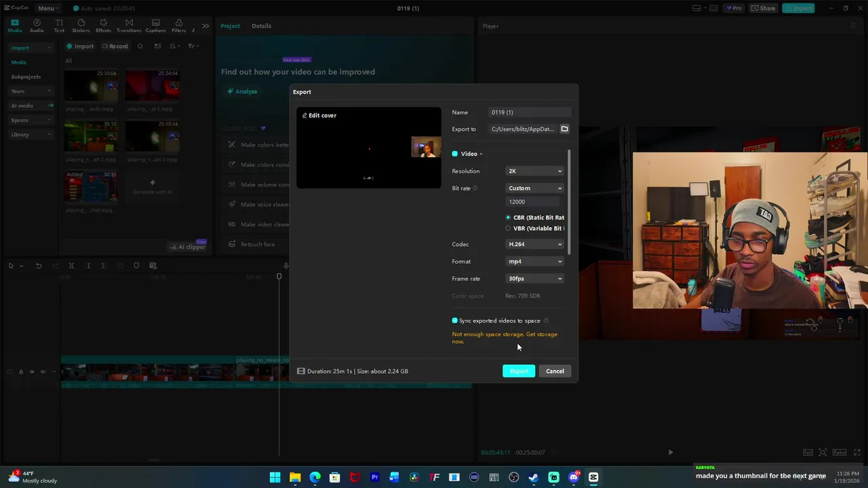Screen dimensions: 868x488
Task: Click the search icon in media panel
Action: (140, 46)
